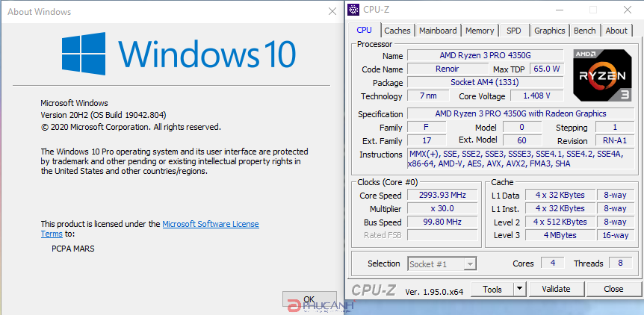Click the Revision value RN-A1
The image size is (644, 315).
[615, 140]
